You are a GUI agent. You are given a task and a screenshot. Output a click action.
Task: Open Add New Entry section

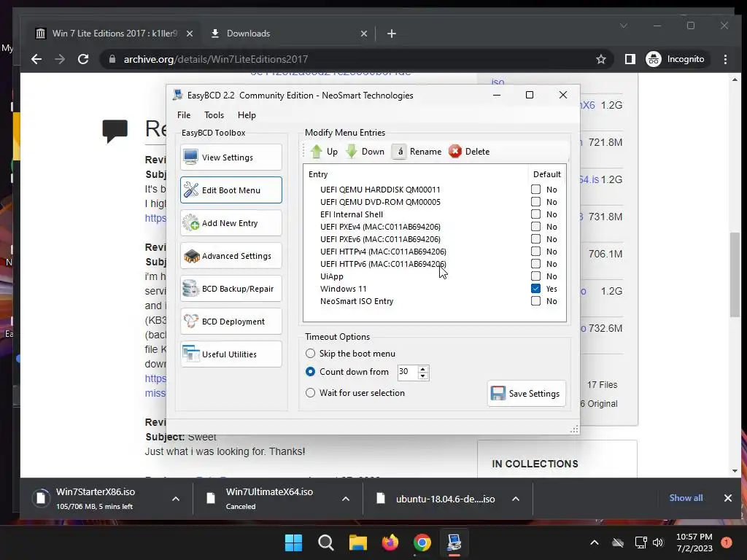click(x=231, y=223)
